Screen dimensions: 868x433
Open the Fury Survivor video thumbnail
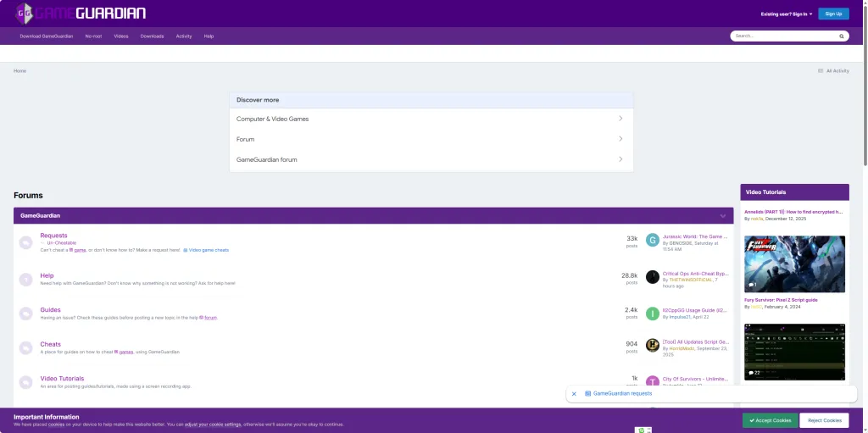[794, 264]
